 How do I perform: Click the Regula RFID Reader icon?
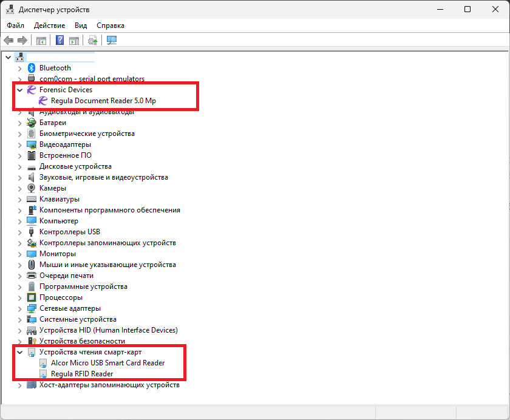pyautogui.click(x=43, y=374)
